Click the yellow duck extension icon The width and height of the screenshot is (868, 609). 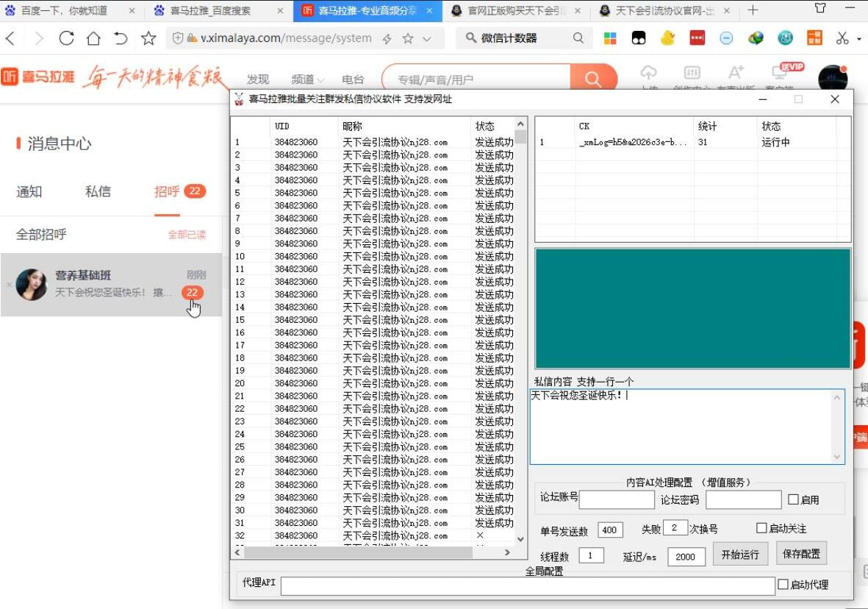click(x=667, y=38)
